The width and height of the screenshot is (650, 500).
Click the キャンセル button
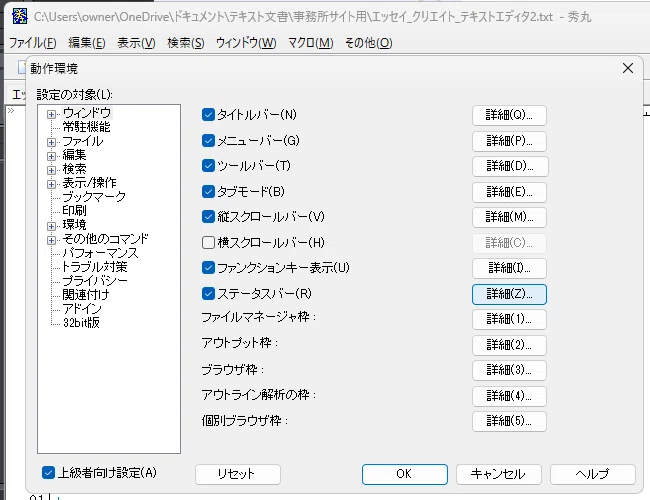pyautogui.click(x=499, y=474)
